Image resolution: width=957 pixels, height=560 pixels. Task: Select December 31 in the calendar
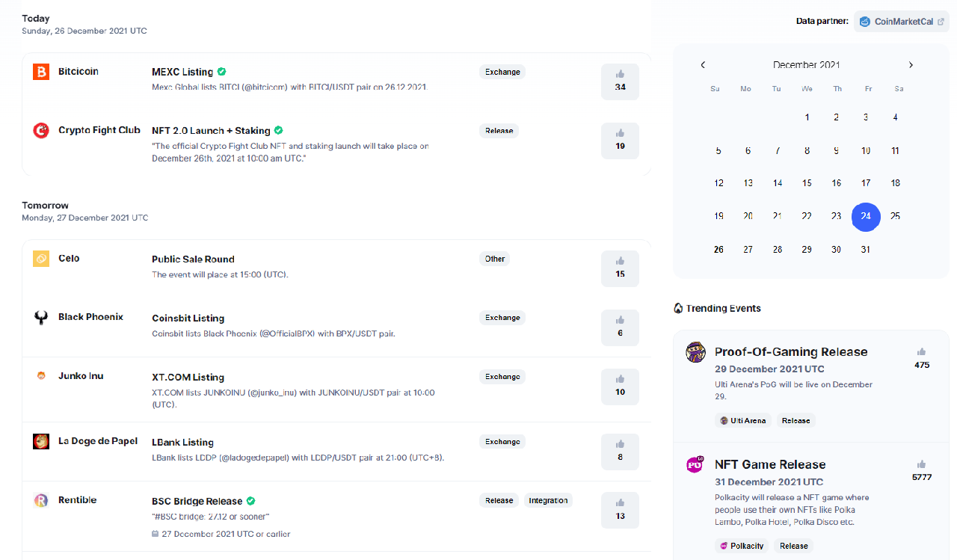point(866,249)
